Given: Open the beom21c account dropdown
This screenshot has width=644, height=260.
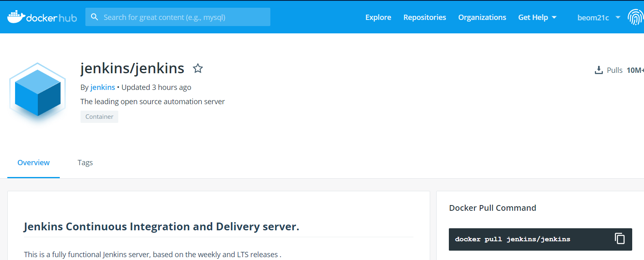Looking at the screenshot, I should (x=598, y=17).
